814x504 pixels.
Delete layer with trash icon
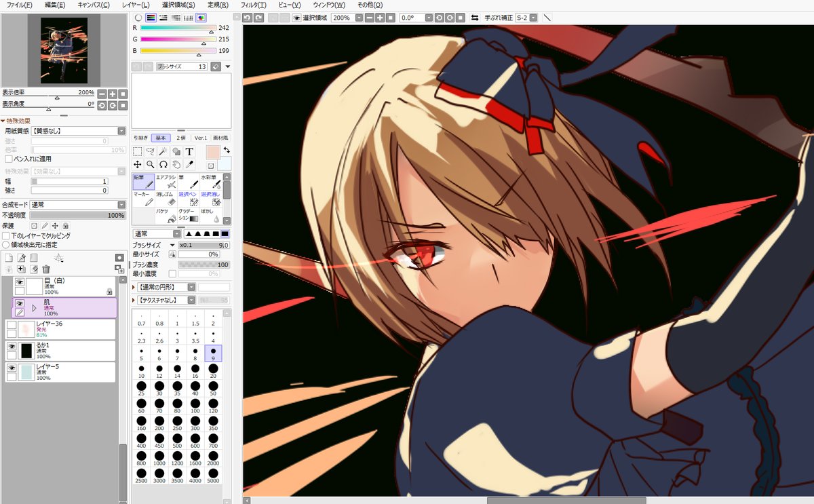tap(46, 269)
